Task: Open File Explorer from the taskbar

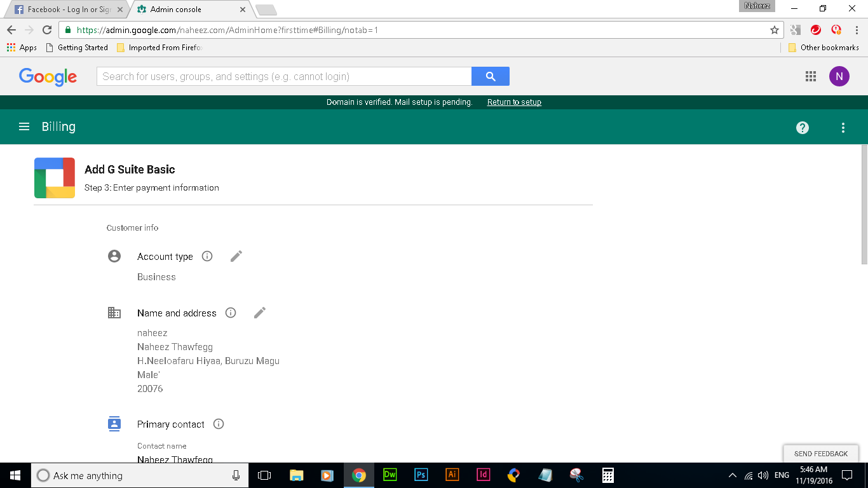Action: coord(297,475)
